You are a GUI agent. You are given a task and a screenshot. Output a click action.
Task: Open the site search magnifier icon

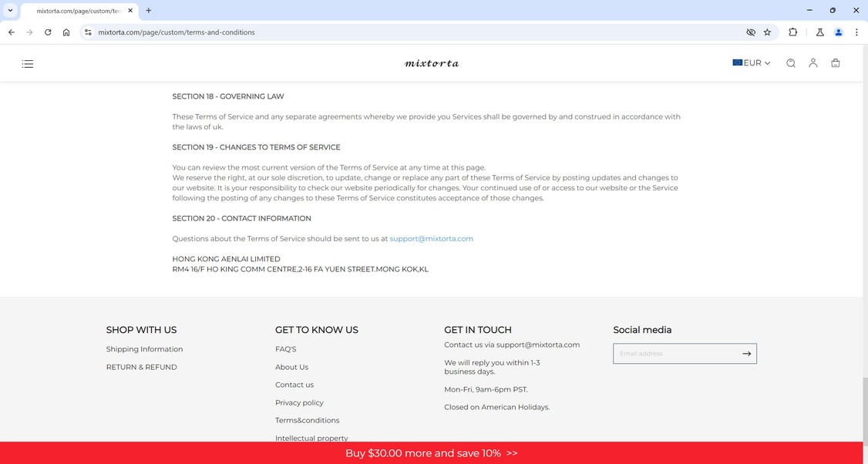[790, 63]
